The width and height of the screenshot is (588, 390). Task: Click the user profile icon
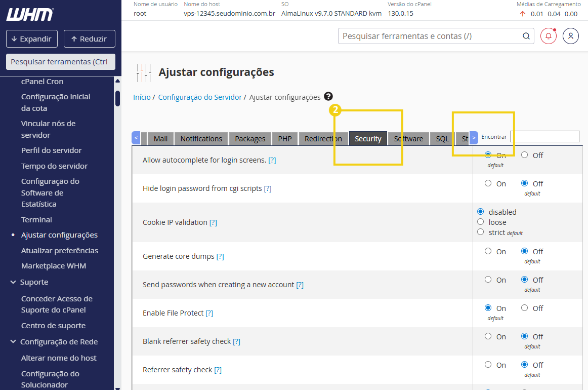tap(571, 36)
